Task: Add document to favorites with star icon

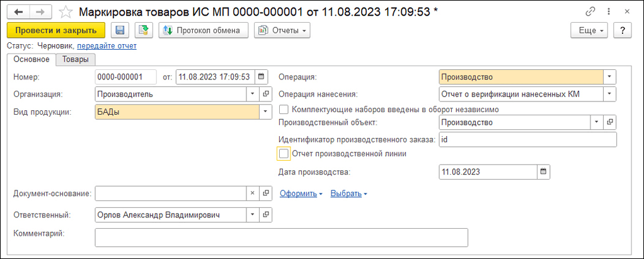Action: [66, 12]
